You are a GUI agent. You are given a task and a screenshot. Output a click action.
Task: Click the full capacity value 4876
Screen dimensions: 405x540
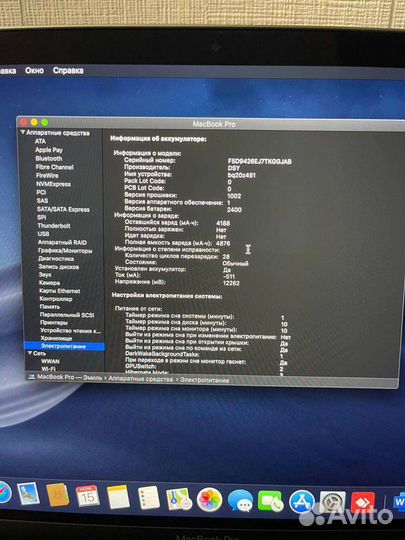tap(223, 243)
